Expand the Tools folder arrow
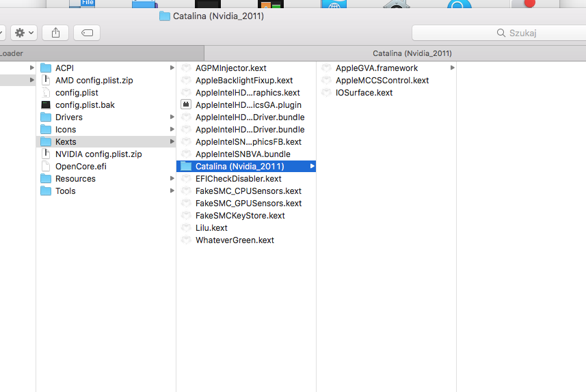 (172, 191)
